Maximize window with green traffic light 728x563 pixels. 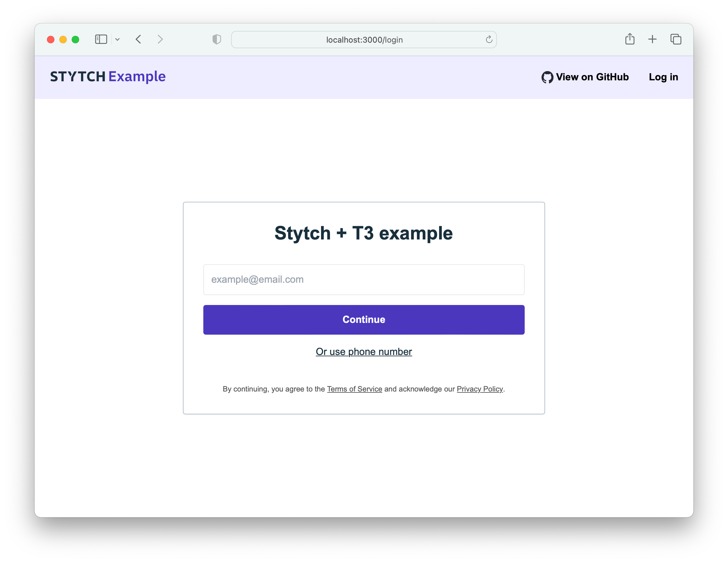pos(75,40)
